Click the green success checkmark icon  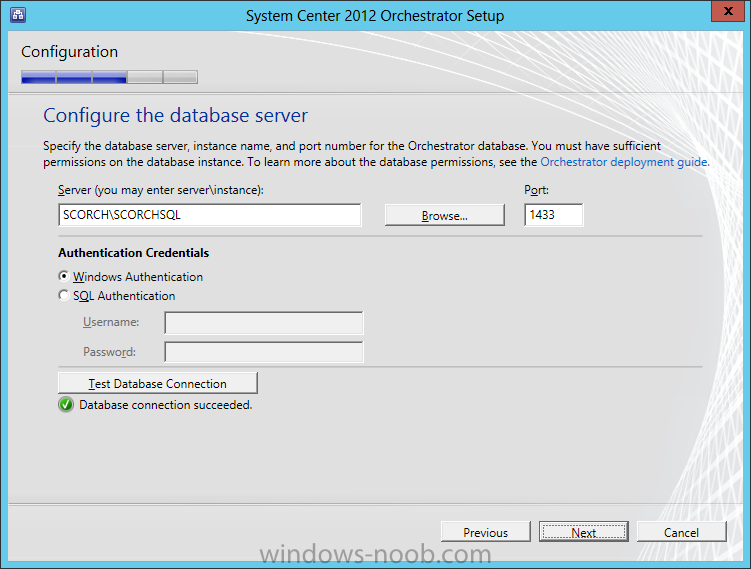click(66, 405)
